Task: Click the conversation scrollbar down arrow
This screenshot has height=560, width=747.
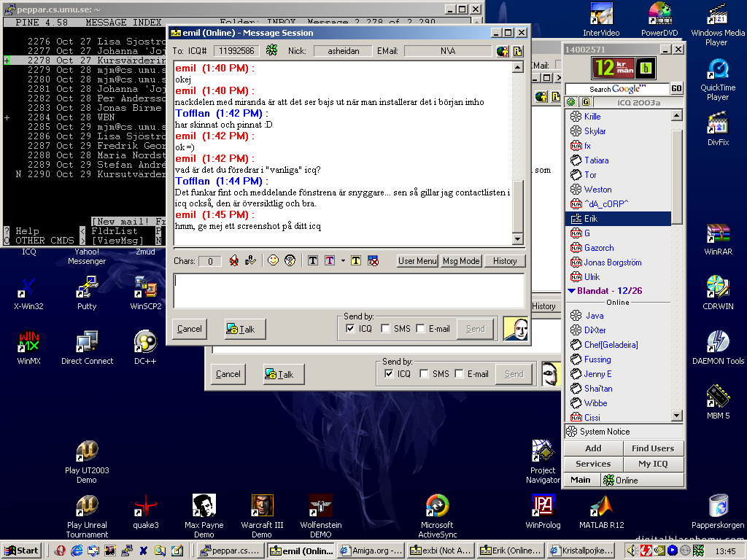Action: [518, 238]
